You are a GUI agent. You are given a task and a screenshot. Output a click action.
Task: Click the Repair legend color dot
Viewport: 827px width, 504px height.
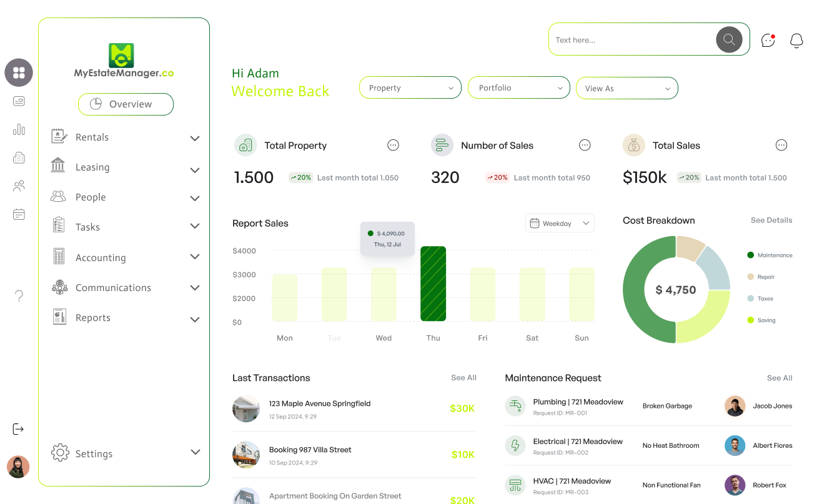coord(750,277)
